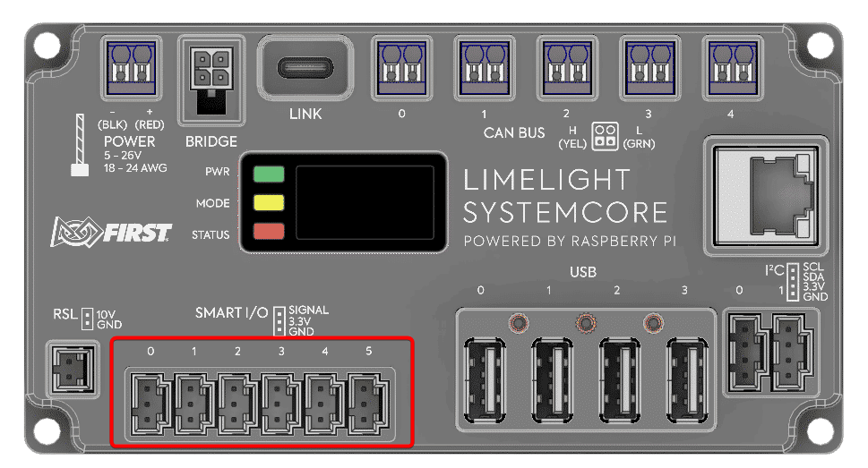Image resolution: width=868 pixels, height=468 pixels.
Task: Click the Ethernet RJ45 port
Action: (x=766, y=196)
